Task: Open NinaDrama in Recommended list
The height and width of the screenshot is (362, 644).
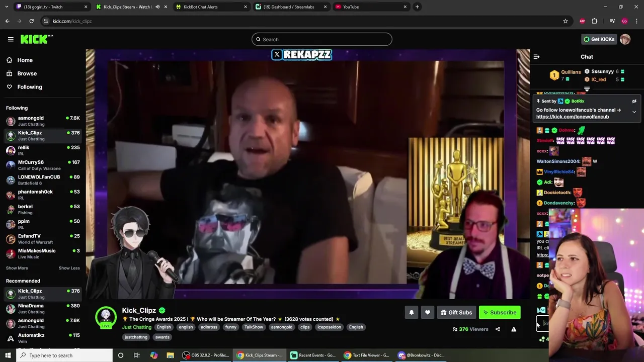Action: (x=43, y=308)
